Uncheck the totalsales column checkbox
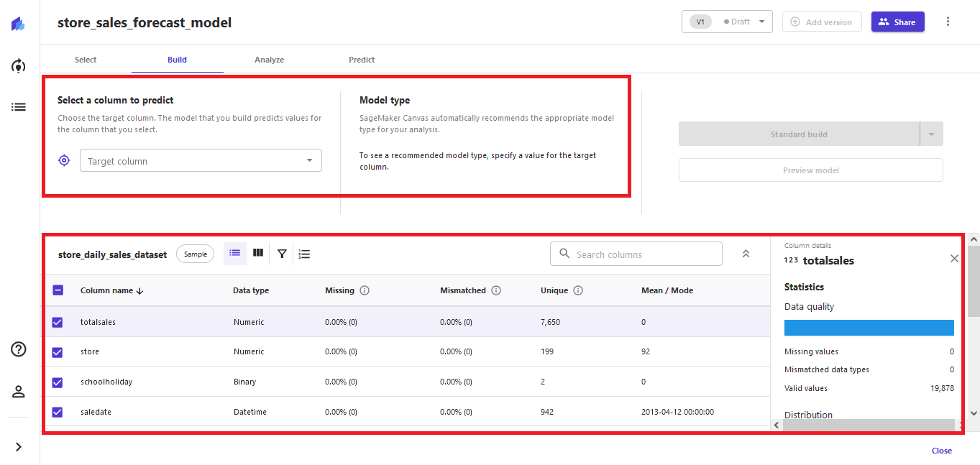 pos(58,323)
